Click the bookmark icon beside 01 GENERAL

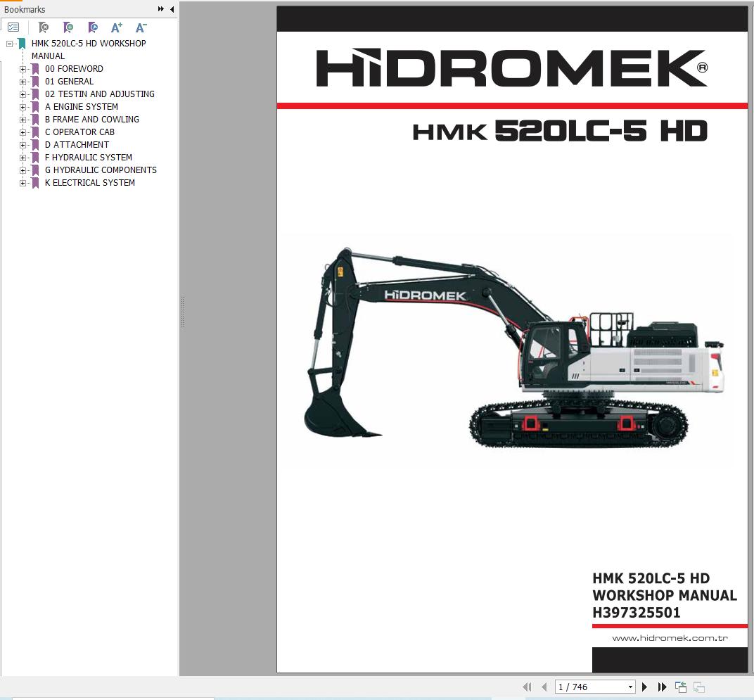click(35, 82)
